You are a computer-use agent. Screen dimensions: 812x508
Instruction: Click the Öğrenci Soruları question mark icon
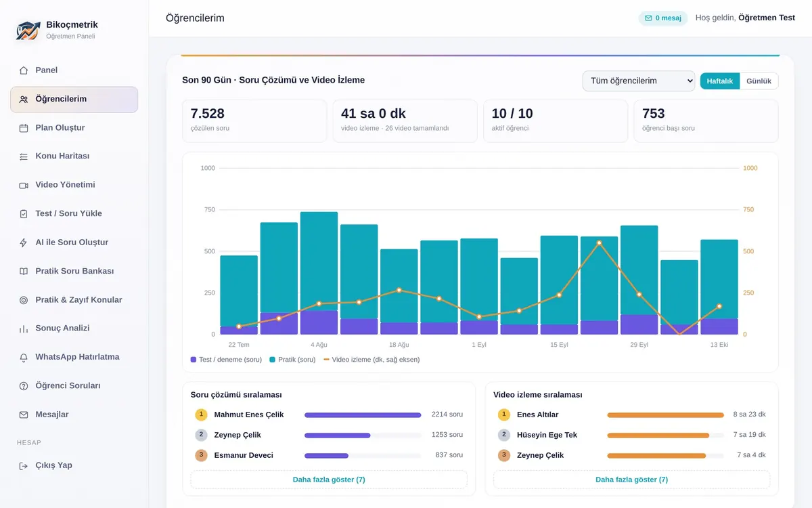tap(24, 386)
